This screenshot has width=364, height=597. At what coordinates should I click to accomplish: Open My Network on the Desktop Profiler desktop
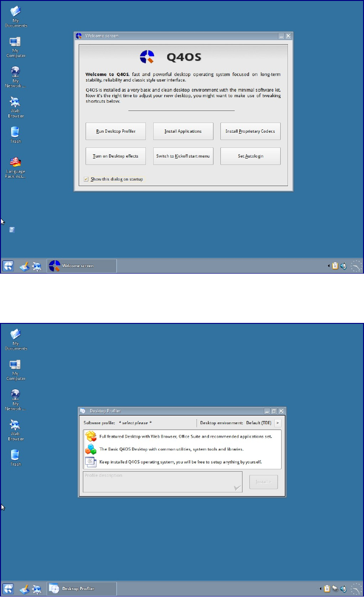pyautogui.click(x=16, y=400)
